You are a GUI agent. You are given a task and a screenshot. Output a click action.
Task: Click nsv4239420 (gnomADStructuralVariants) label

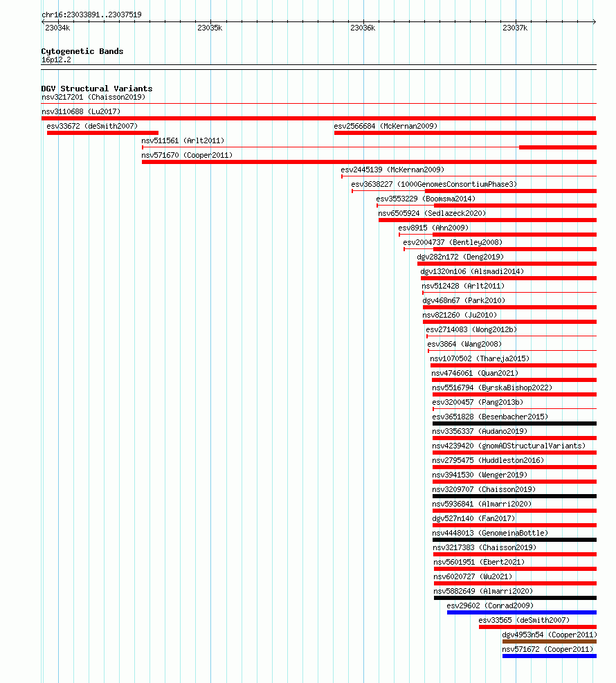click(509, 446)
